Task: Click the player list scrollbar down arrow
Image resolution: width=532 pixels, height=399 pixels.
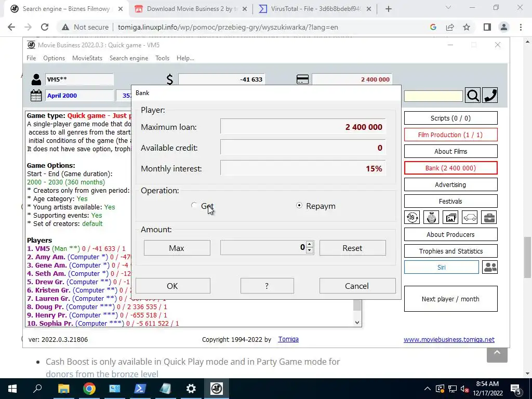Action: pos(357,322)
